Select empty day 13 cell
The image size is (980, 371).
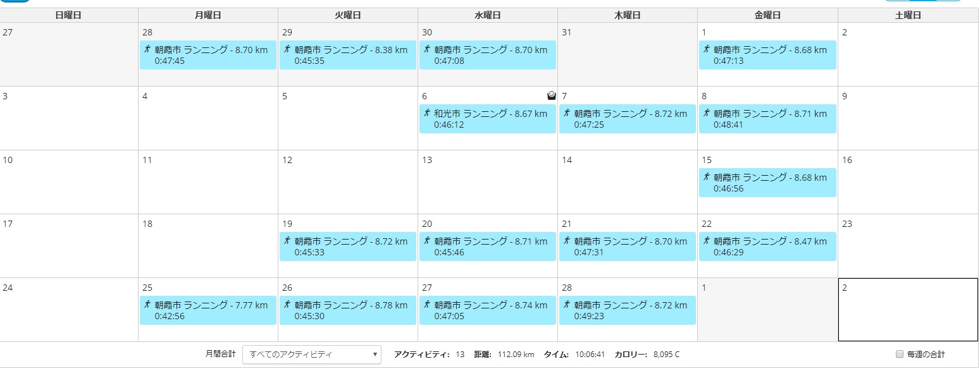488,182
